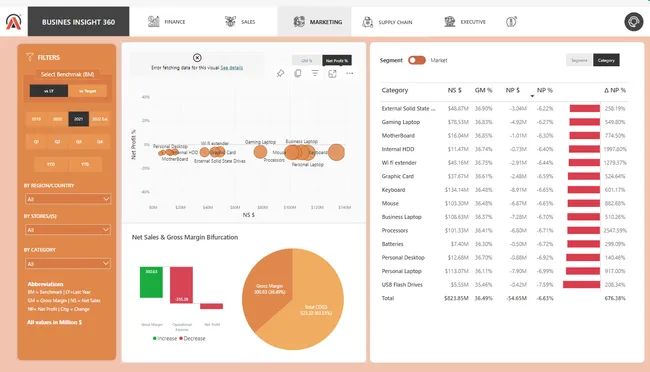Click the Gaming Laptop scatter bubble

click(x=260, y=152)
